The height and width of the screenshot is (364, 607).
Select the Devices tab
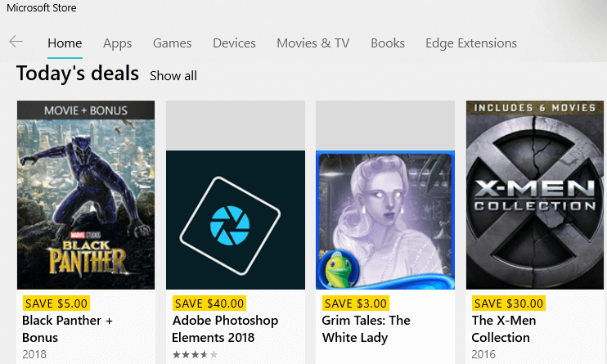(x=234, y=43)
